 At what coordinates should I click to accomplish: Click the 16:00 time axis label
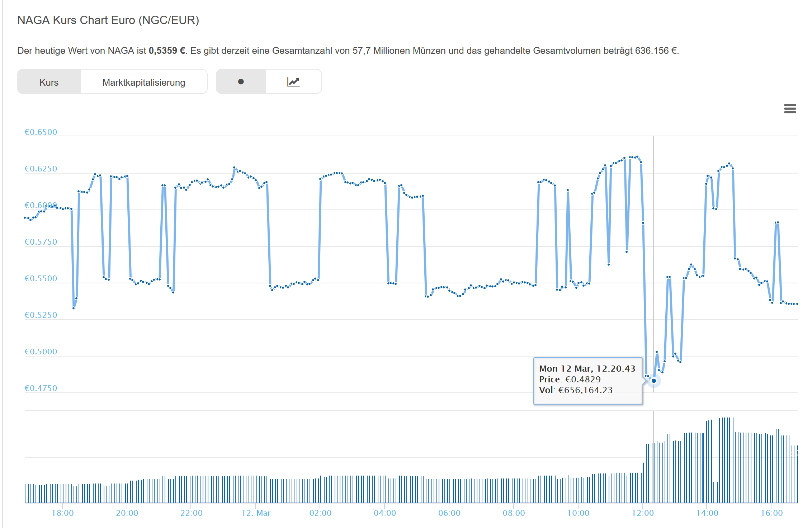[x=771, y=513]
